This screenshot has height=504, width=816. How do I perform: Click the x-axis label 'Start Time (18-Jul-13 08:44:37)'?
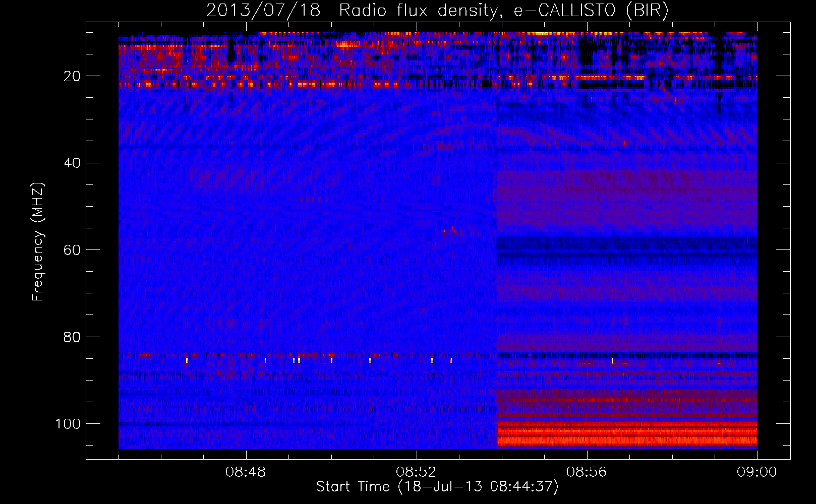(x=437, y=487)
